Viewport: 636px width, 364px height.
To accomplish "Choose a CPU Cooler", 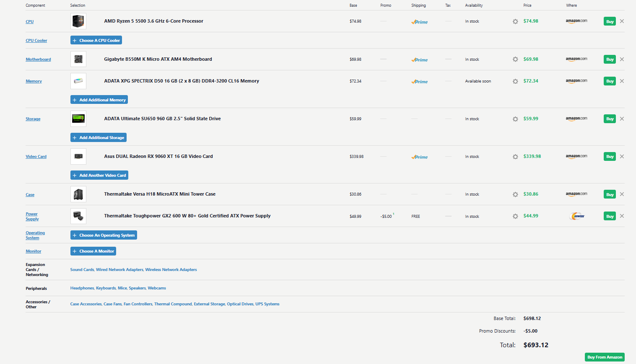I will pyautogui.click(x=96, y=41).
